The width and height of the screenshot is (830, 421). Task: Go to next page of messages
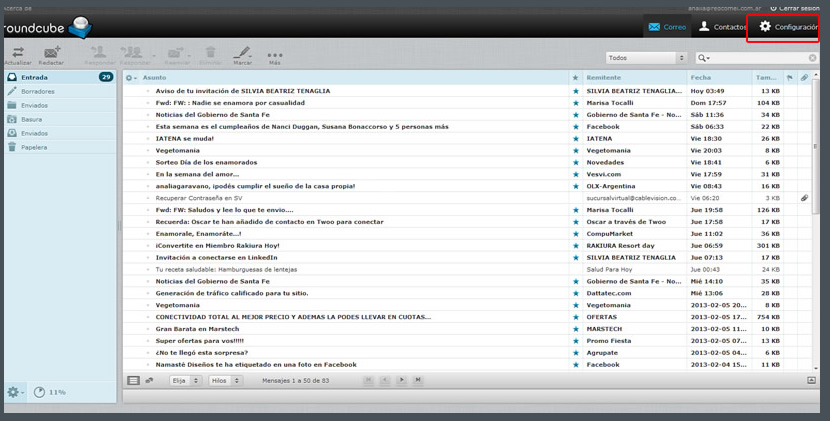click(x=402, y=380)
